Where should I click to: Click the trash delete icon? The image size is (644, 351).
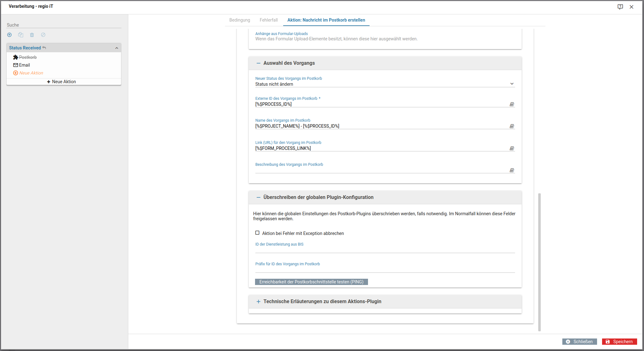(x=32, y=35)
